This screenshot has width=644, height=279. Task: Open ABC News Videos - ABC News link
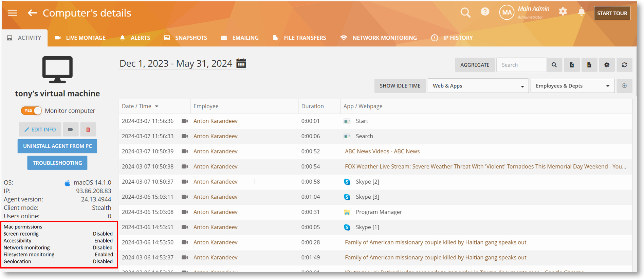(382, 151)
